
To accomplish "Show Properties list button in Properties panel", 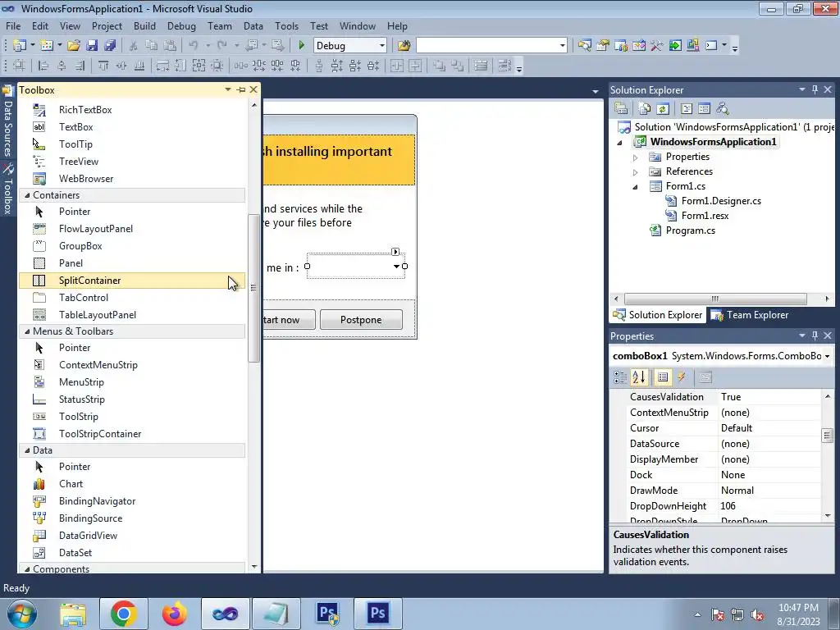I will [662, 377].
